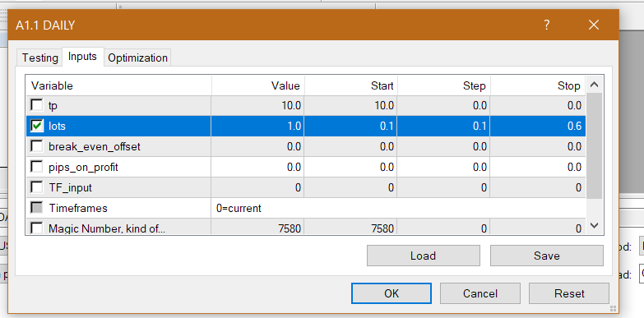Open the Optimization tab
The width and height of the screenshot is (644, 318).
tap(137, 58)
